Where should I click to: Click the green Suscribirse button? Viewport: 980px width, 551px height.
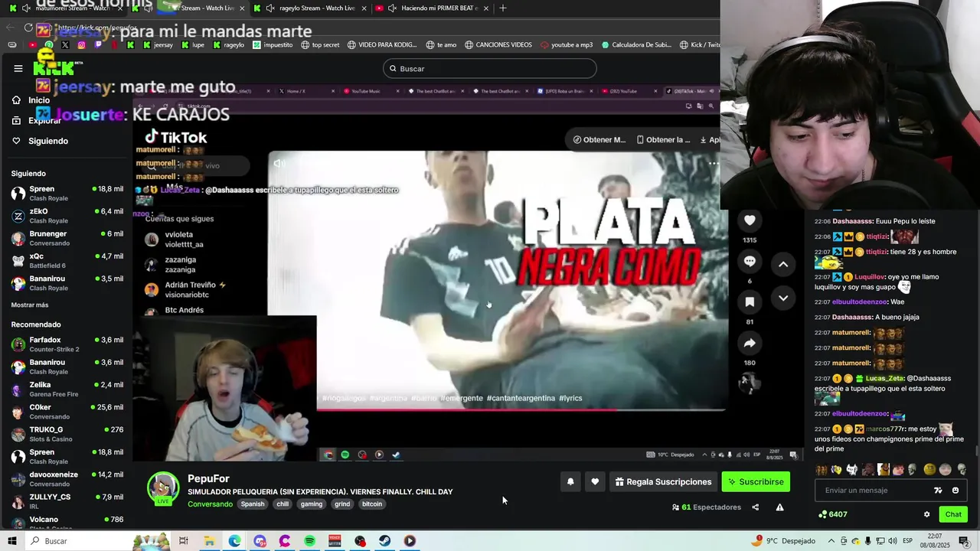756,481
